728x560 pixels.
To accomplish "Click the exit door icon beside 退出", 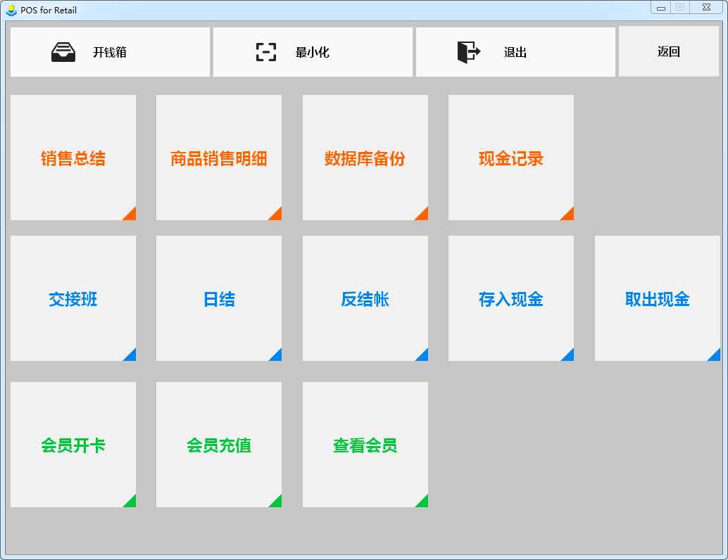I will pos(468,52).
